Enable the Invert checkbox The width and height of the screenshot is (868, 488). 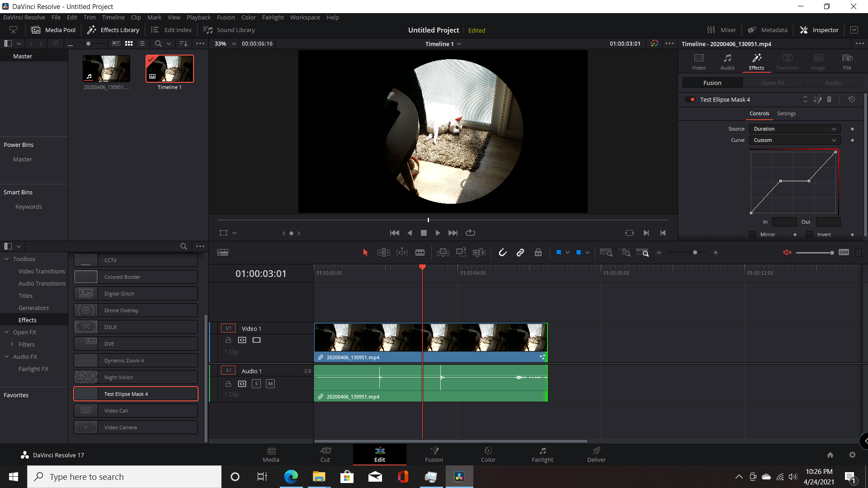click(x=809, y=235)
